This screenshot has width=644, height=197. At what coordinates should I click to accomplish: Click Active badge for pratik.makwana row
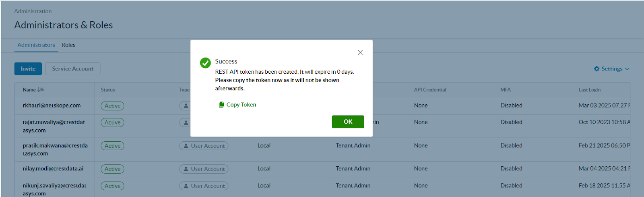112,146
